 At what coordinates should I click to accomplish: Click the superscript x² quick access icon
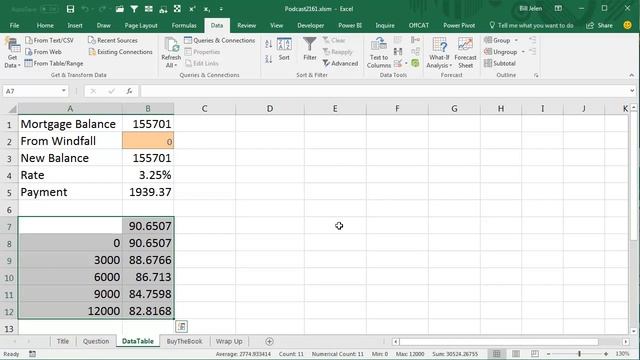192,9
